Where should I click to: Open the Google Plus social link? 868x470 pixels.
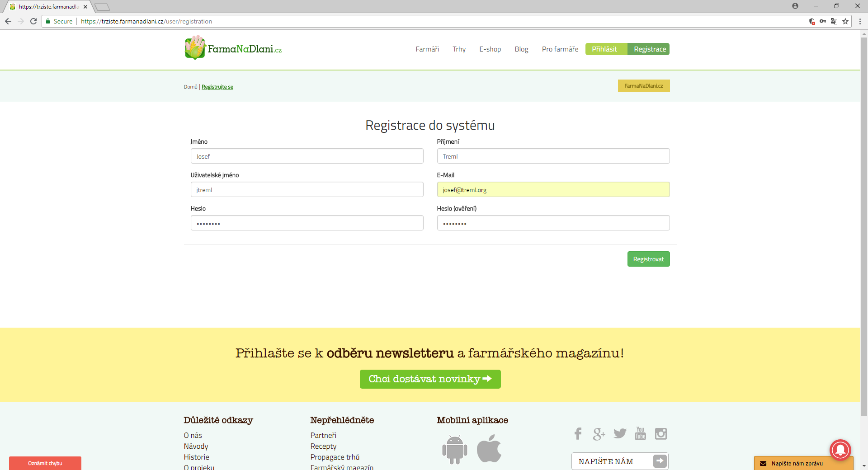click(599, 434)
